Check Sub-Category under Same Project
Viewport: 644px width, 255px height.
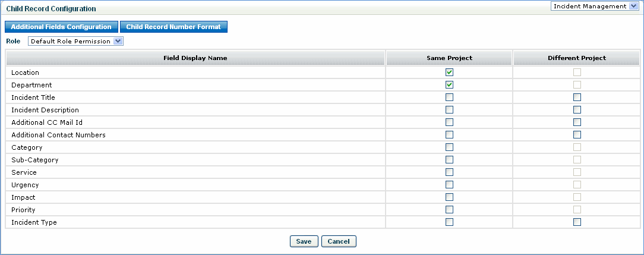pos(449,159)
